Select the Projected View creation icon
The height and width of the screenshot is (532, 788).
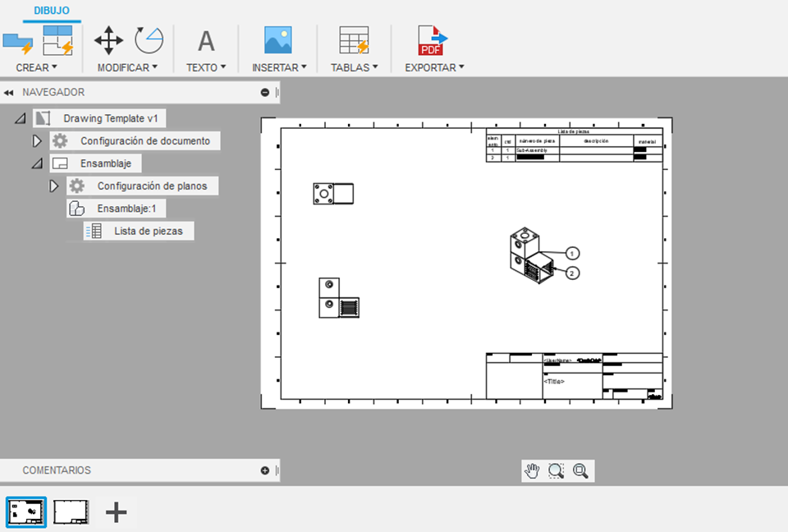pos(57,40)
